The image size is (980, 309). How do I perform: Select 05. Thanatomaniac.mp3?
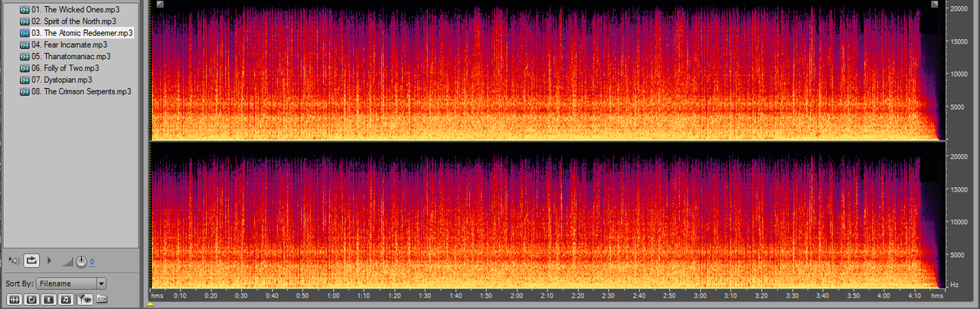(x=64, y=57)
